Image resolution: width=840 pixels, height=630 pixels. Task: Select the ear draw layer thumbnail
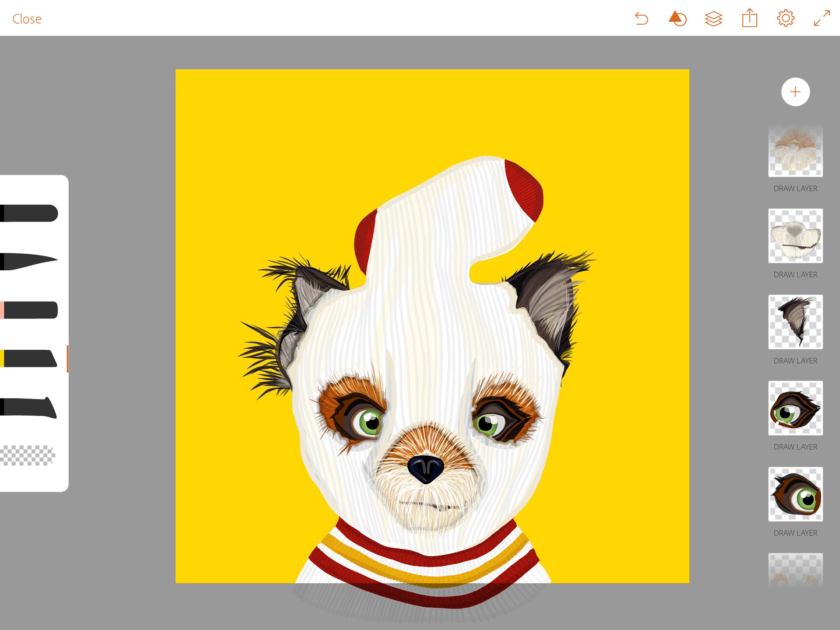(x=795, y=322)
